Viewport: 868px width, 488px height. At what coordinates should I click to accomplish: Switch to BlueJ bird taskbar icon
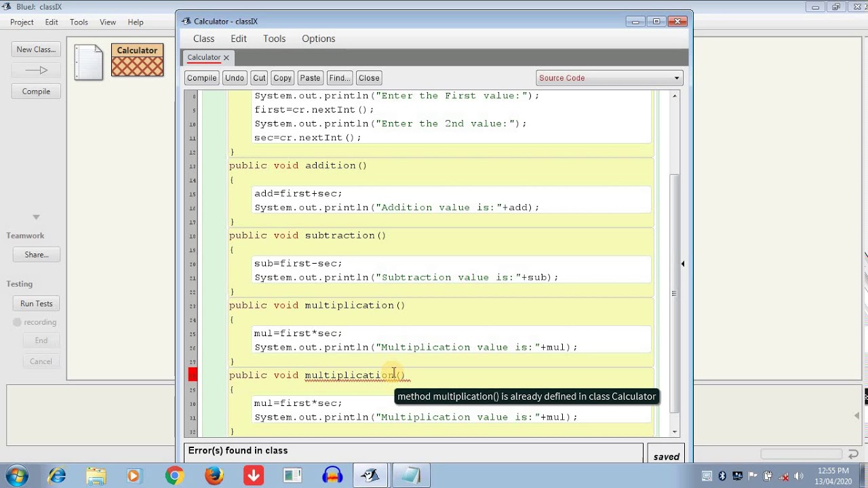371,476
